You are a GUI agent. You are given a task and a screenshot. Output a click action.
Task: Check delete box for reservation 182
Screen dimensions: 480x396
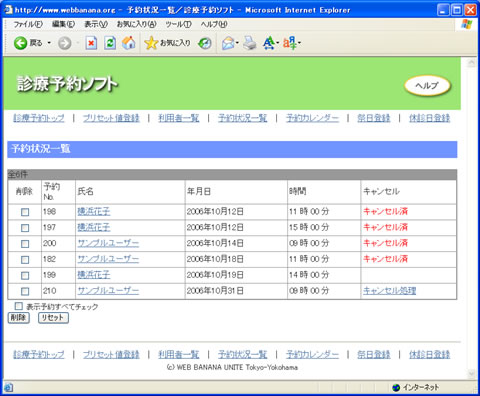coord(25,260)
